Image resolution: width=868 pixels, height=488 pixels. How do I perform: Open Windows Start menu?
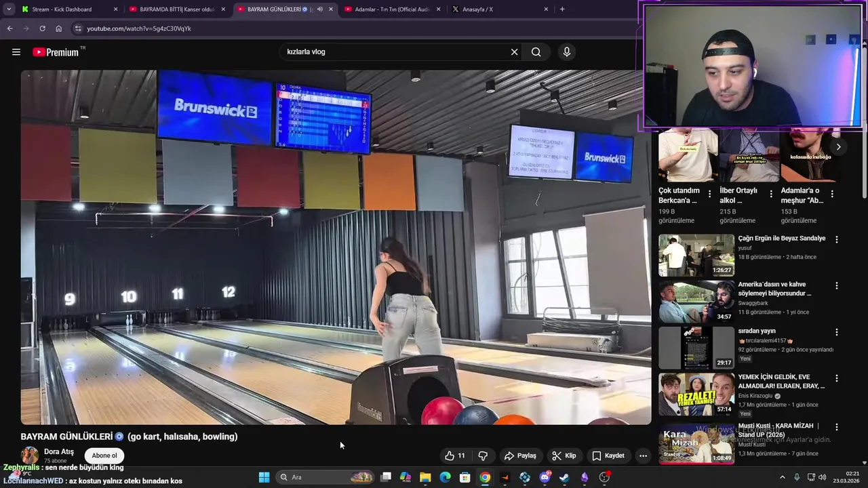point(264,477)
